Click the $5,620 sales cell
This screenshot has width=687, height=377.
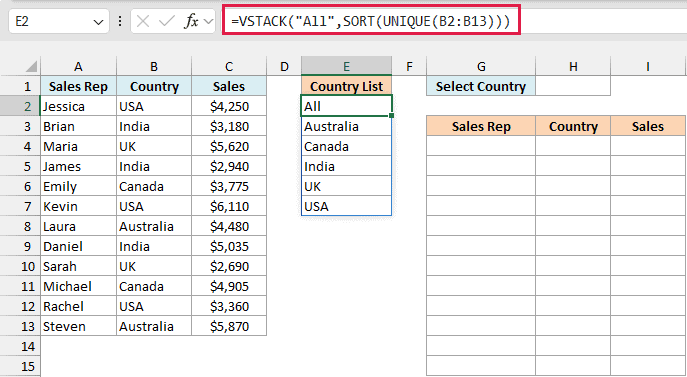[x=229, y=146]
